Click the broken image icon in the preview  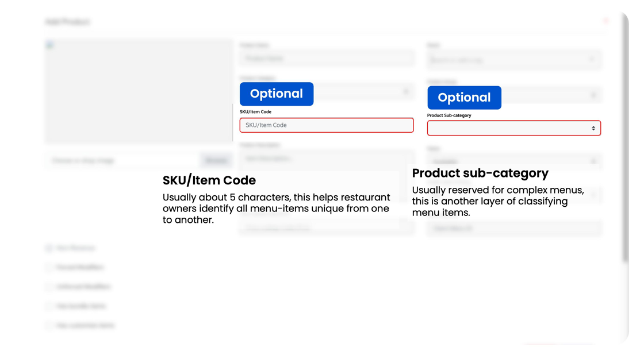click(49, 45)
